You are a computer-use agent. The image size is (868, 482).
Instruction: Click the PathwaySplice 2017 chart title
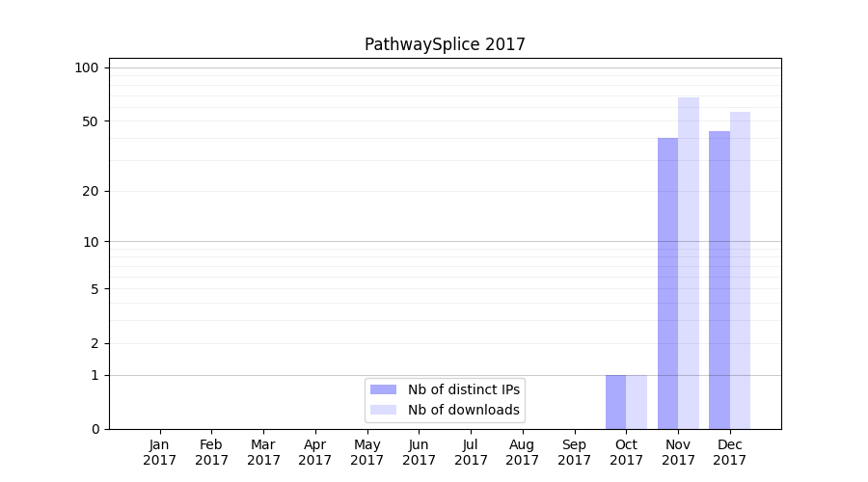pos(445,44)
